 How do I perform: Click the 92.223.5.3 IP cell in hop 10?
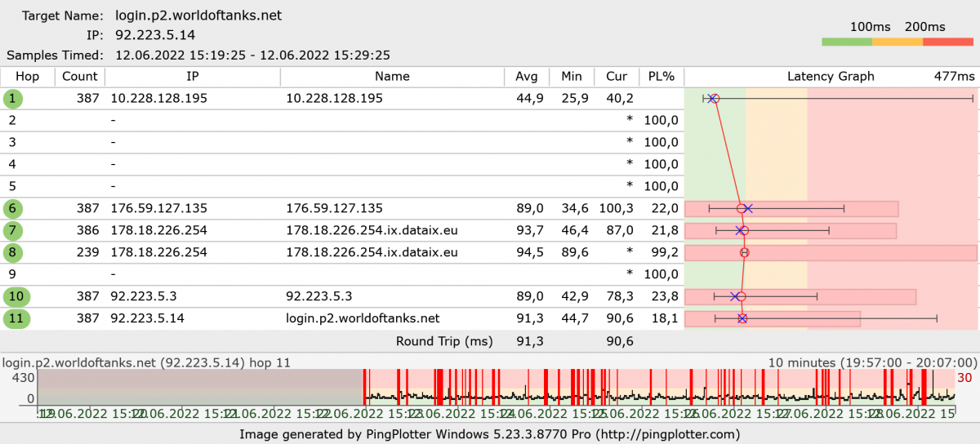point(137,297)
